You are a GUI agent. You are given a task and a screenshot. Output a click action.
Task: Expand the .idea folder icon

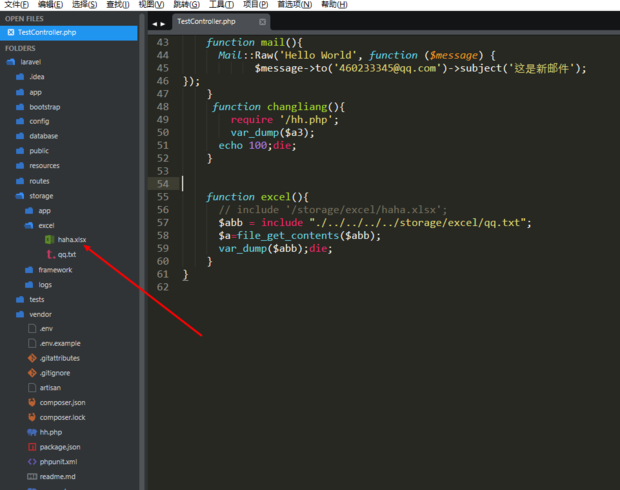coord(20,77)
